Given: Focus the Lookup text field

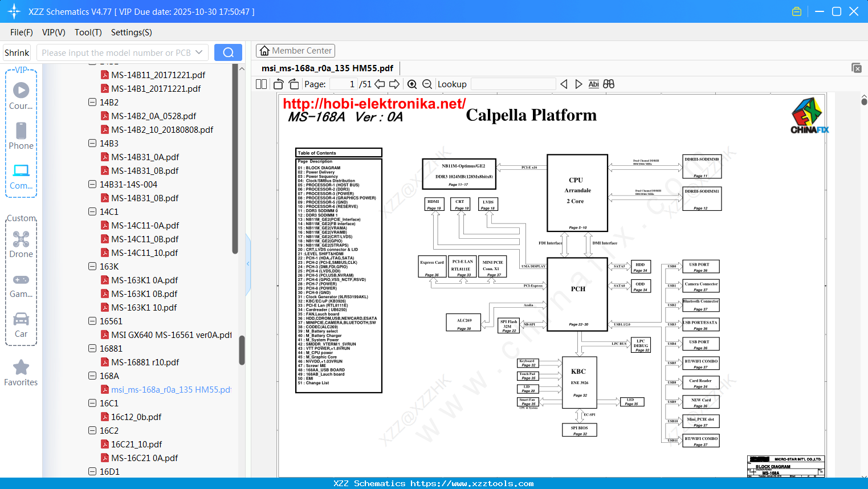Looking at the screenshot, I should [x=514, y=84].
